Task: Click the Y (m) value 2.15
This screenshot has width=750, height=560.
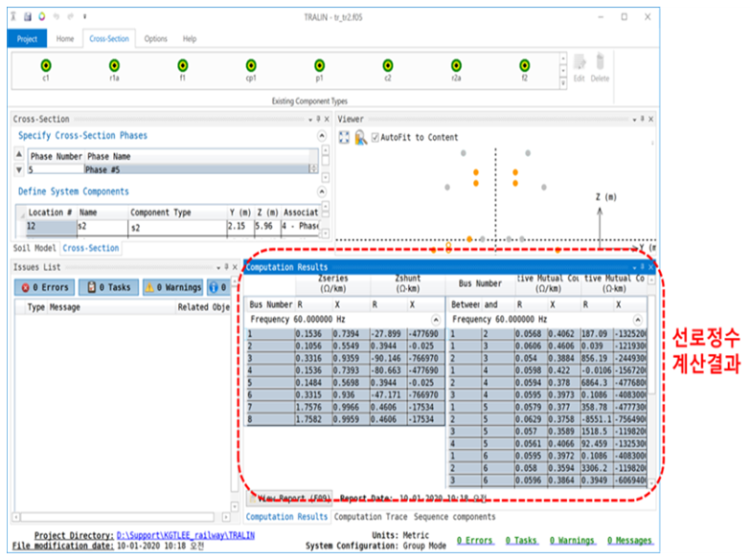Action: pos(239,227)
